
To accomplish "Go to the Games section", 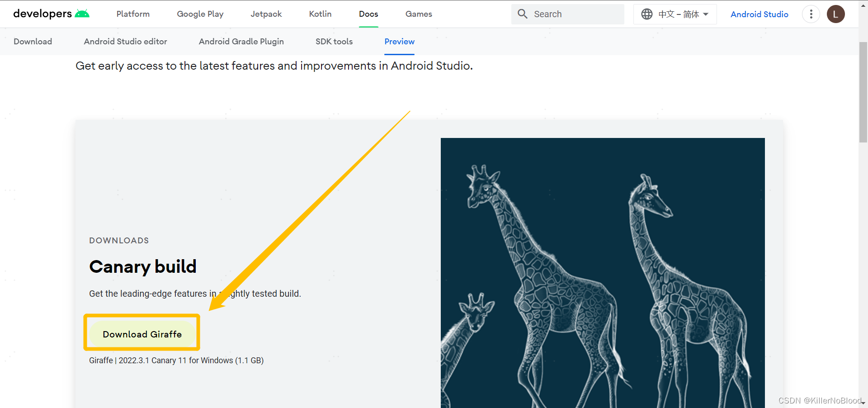I will (419, 14).
